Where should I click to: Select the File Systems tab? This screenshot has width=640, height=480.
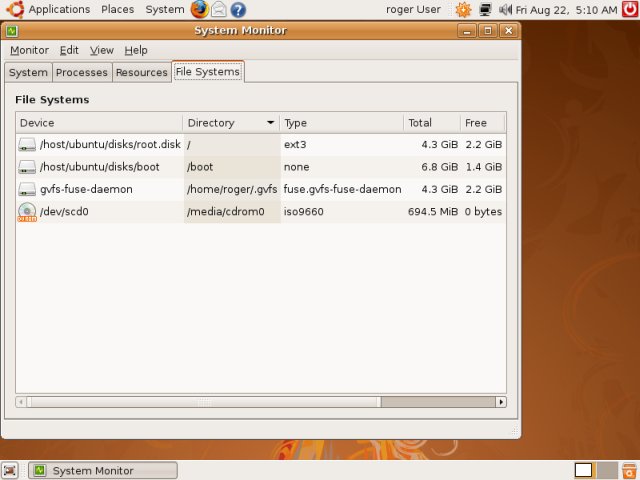click(x=208, y=72)
